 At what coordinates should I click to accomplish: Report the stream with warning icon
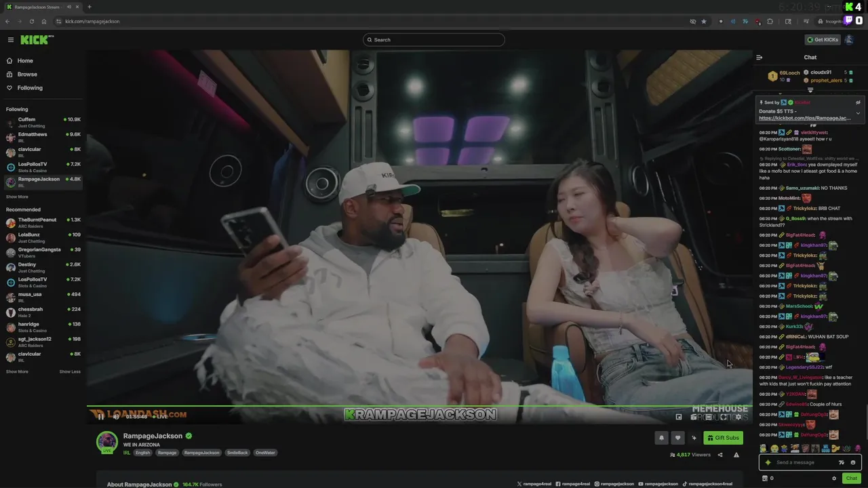(x=736, y=455)
